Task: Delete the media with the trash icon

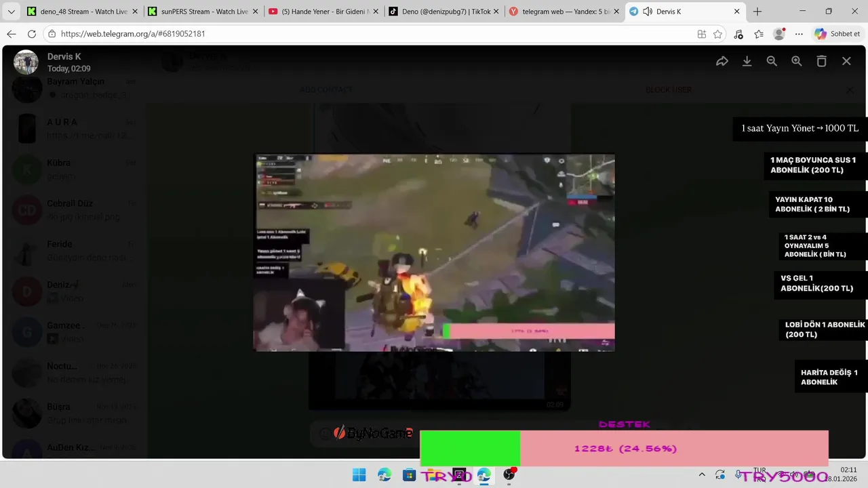Action: 821,61
